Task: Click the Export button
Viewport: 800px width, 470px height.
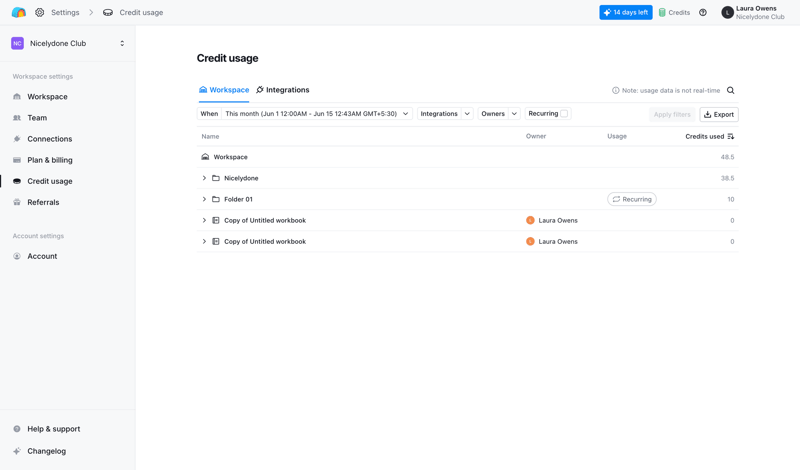Action: pos(718,114)
